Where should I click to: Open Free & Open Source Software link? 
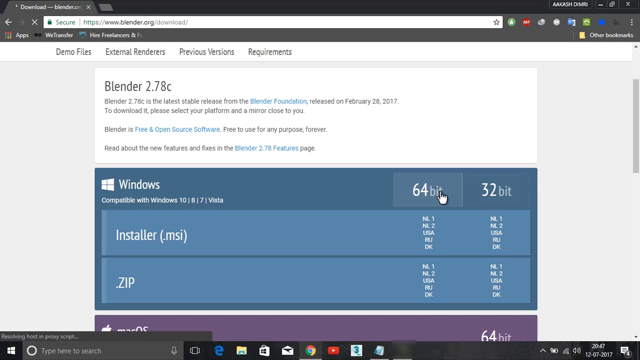(177, 129)
